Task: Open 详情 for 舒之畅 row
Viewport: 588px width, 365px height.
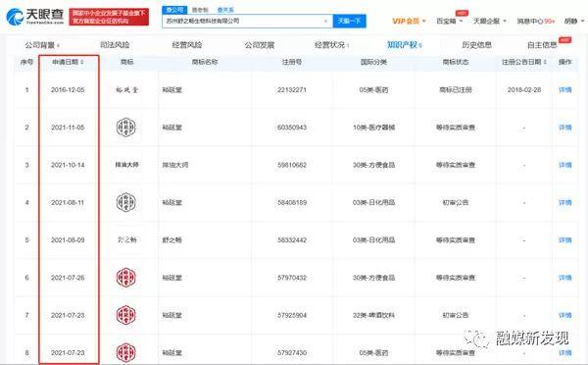Action: pos(565,240)
